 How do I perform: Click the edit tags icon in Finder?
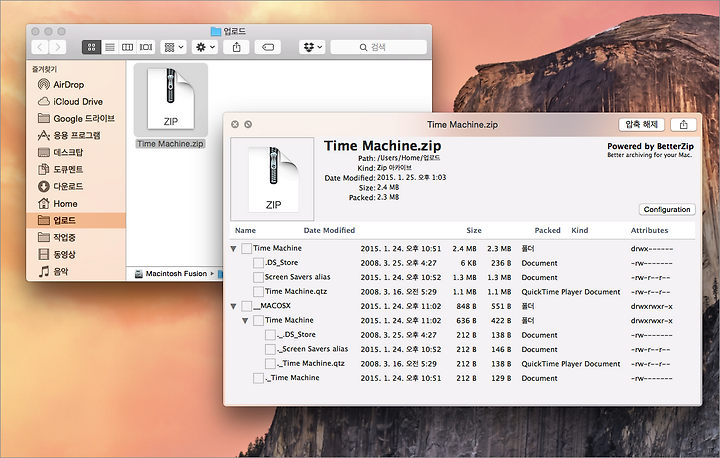268,47
